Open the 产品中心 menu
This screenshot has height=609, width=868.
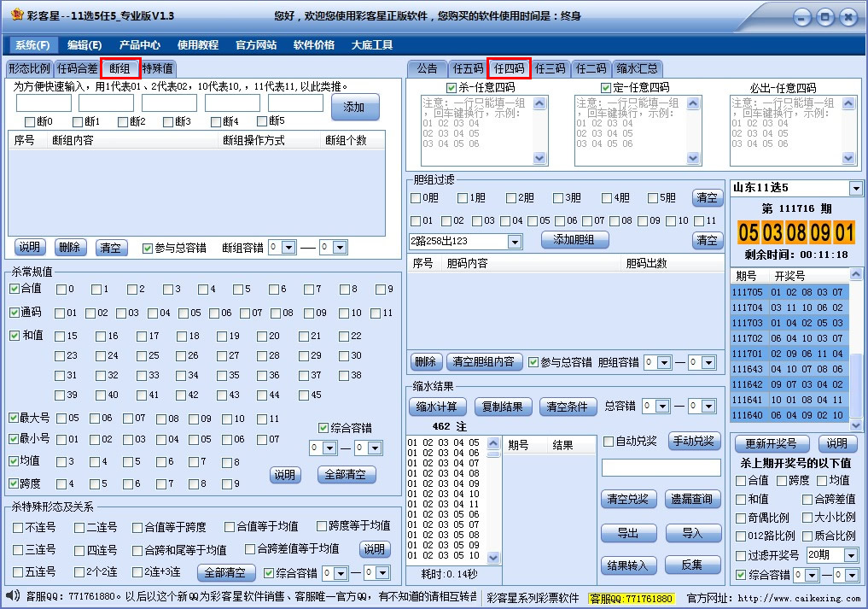[140, 45]
